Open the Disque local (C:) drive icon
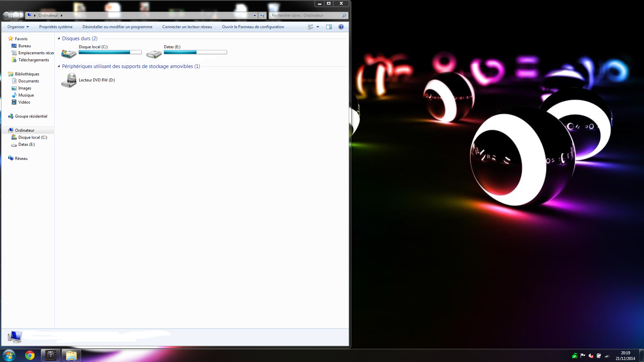 pyautogui.click(x=69, y=53)
